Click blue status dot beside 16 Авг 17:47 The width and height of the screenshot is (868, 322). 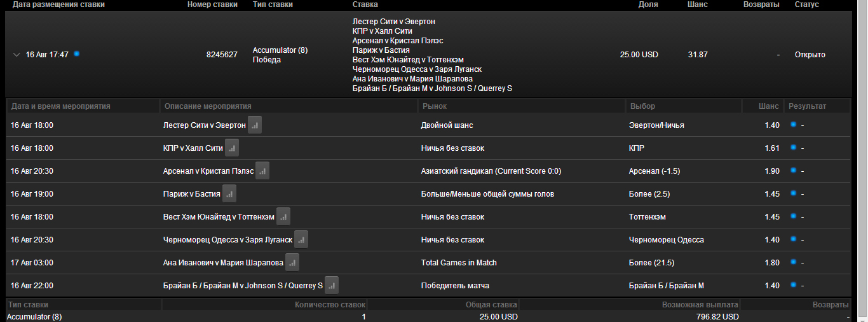(x=76, y=54)
